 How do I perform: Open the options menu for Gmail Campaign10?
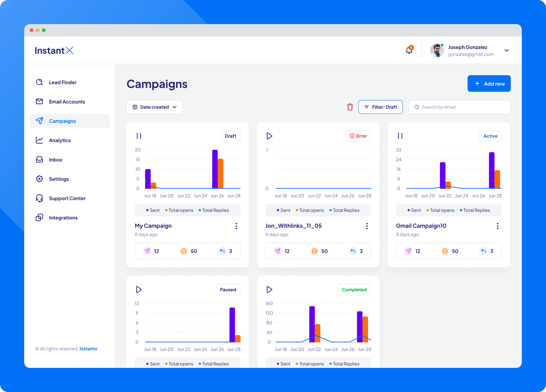(498, 226)
